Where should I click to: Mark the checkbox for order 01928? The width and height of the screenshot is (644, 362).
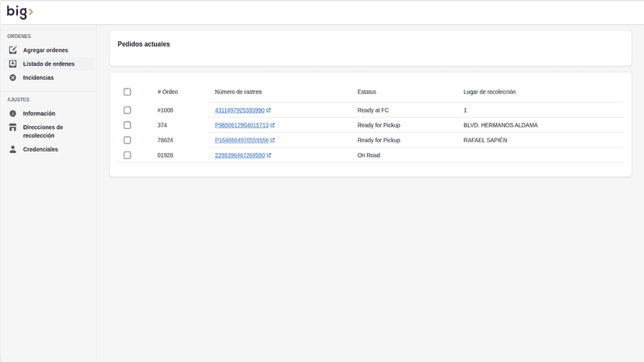tap(128, 155)
